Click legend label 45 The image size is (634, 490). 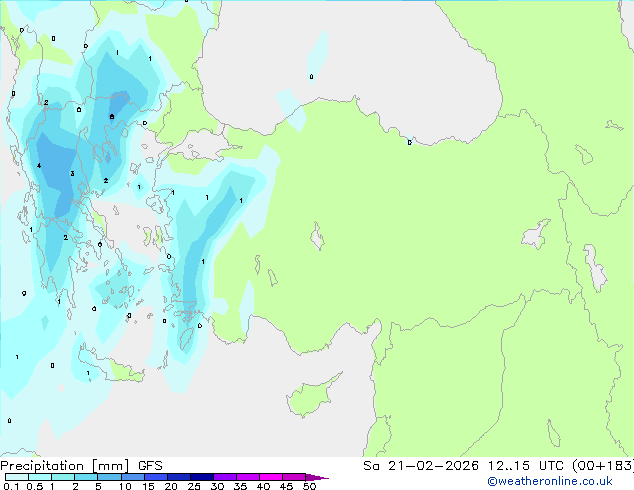point(286,486)
